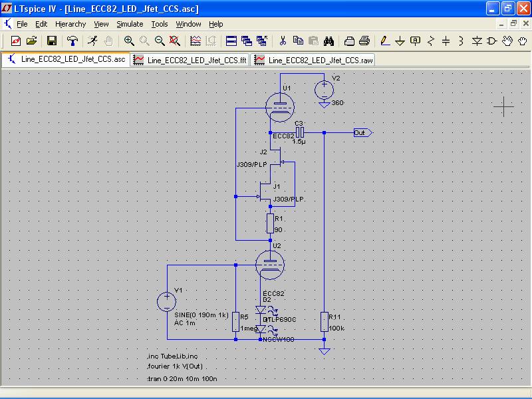Open a file using the folder icon
The image size is (532, 399).
[31, 41]
